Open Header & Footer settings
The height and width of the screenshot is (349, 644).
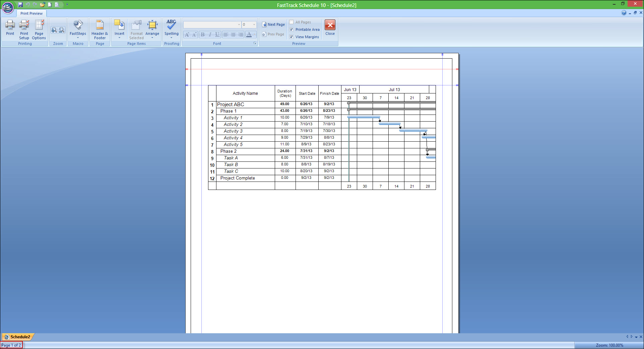(x=100, y=29)
